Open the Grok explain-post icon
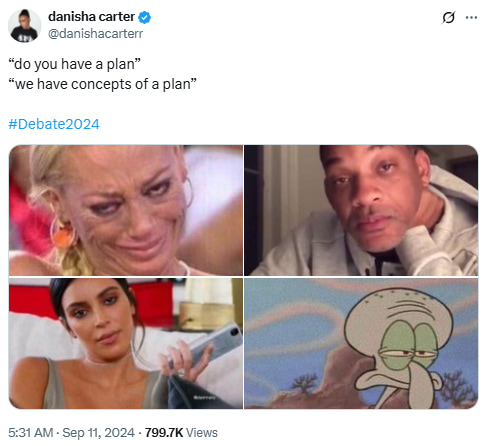Viewport: 485px width, 446px height. [448, 17]
